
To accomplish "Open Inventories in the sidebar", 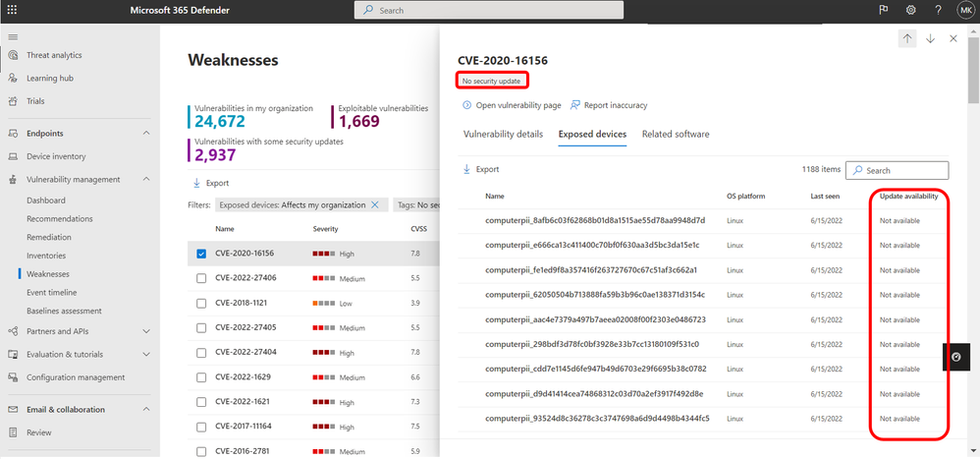I will [46, 256].
